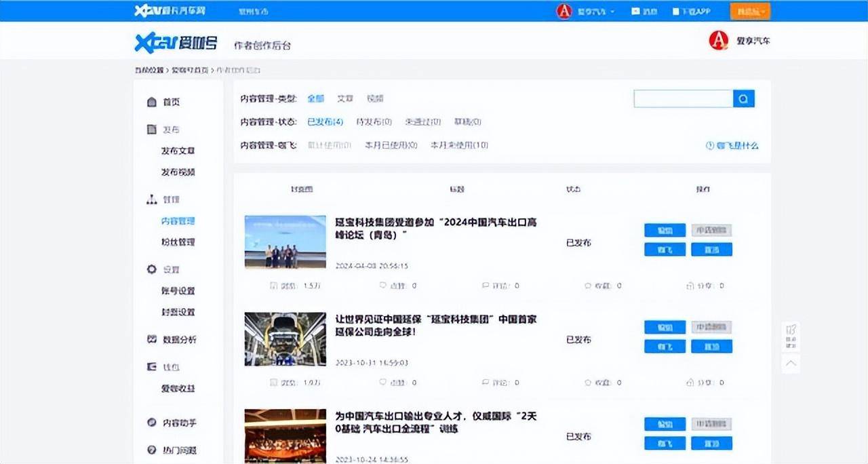
Task: Select the 视频 content type filter
Action: [x=375, y=98]
